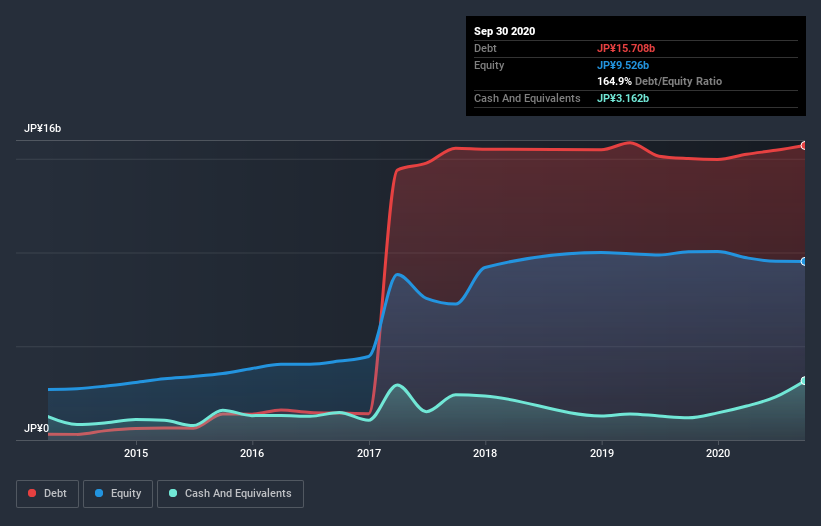
Task: Click the JP¥0 y-axis label
Action: coord(36,428)
